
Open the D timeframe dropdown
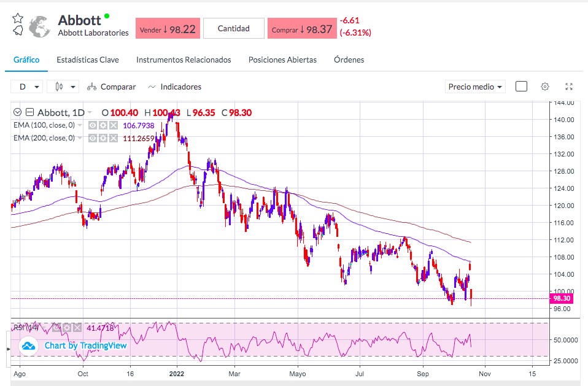point(26,87)
